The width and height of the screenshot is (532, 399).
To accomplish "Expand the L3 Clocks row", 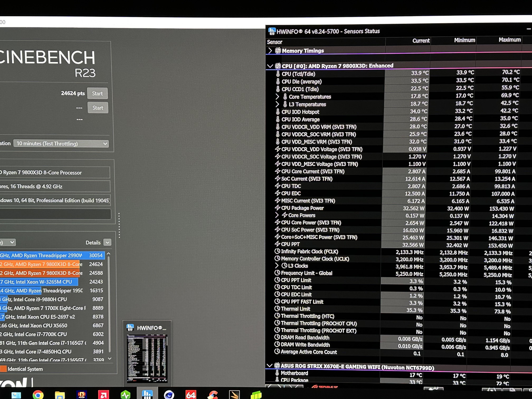I will [277, 265].
